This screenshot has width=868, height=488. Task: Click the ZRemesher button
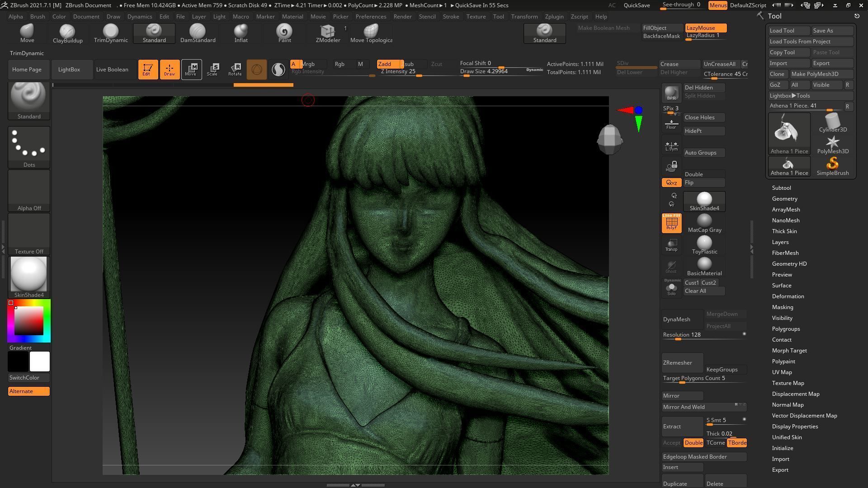coord(682,362)
